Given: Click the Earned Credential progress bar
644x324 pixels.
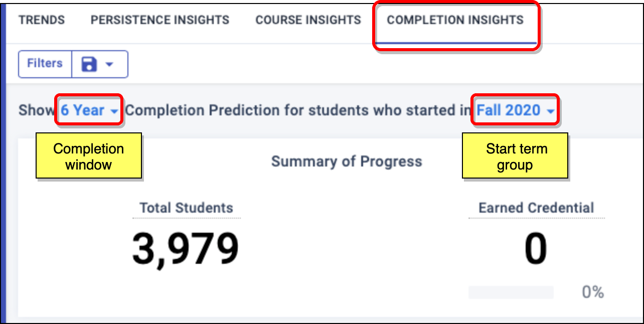Looking at the screenshot, I should [x=511, y=292].
